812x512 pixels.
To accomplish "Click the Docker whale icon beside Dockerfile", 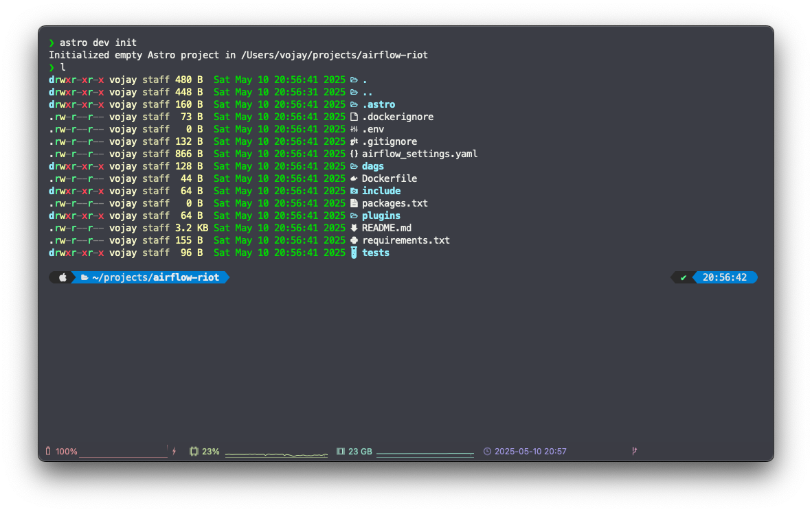I will (x=353, y=178).
